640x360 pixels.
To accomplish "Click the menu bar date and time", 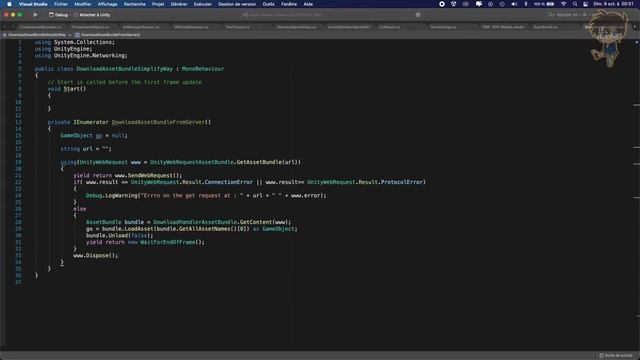I will 613,4.
